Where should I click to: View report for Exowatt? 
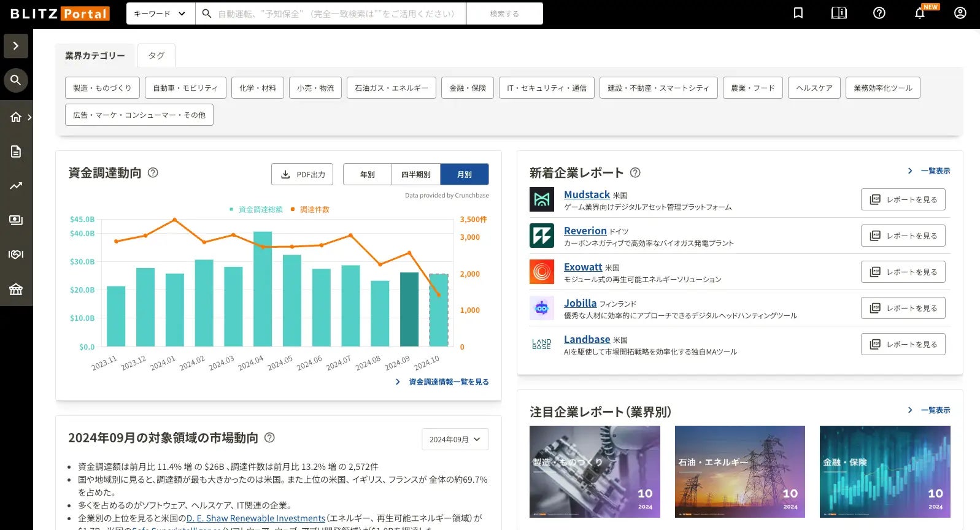tap(903, 272)
